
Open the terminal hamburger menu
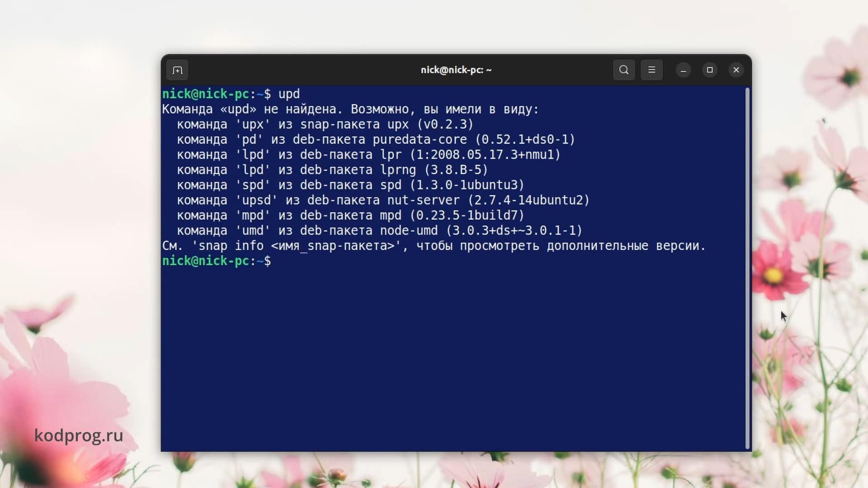click(651, 70)
